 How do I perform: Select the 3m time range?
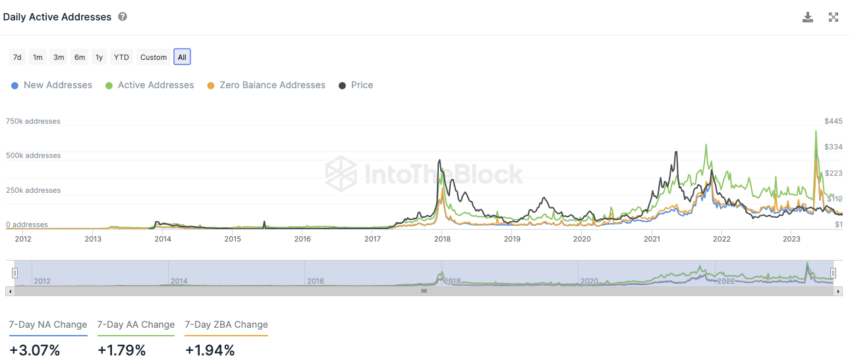pyautogui.click(x=59, y=57)
